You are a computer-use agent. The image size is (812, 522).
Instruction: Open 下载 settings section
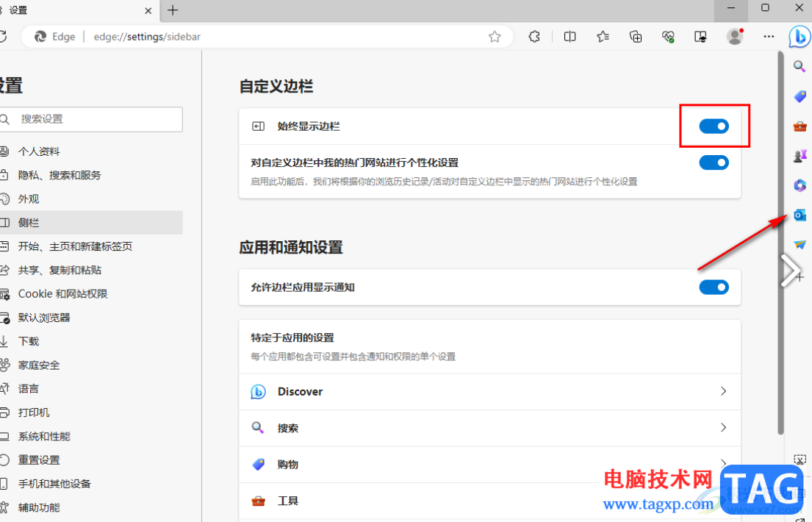tap(91, 341)
